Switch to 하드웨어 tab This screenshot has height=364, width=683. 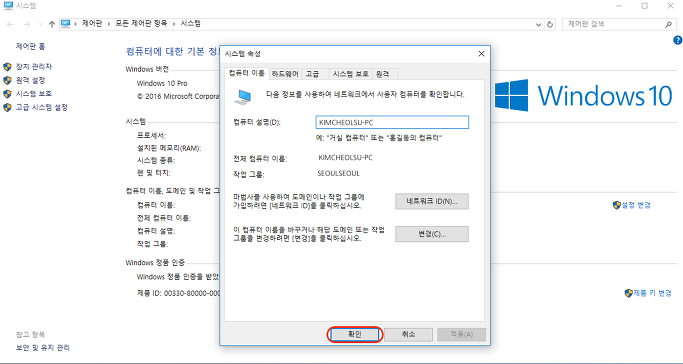pyautogui.click(x=285, y=74)
